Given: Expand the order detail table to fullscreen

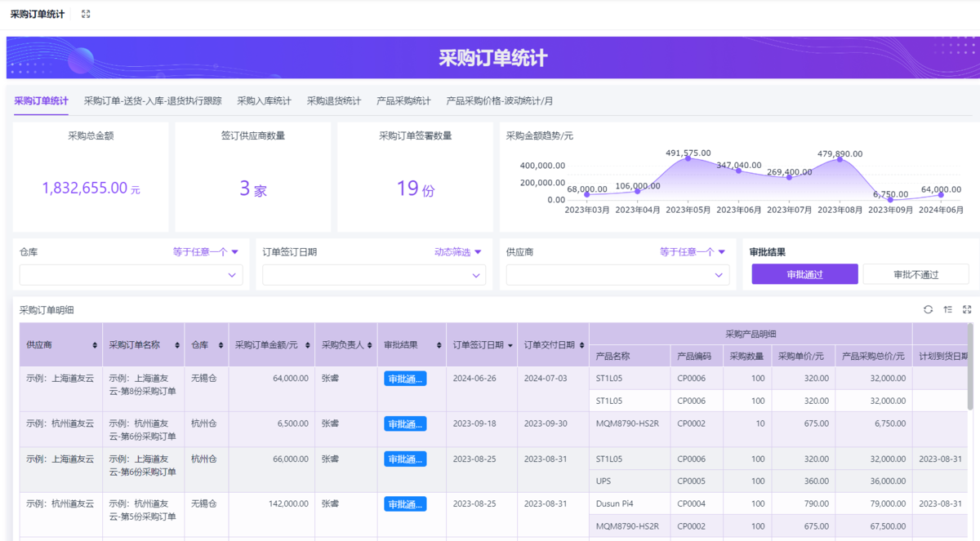Looking at the screenshot, I should click(967, 309).
